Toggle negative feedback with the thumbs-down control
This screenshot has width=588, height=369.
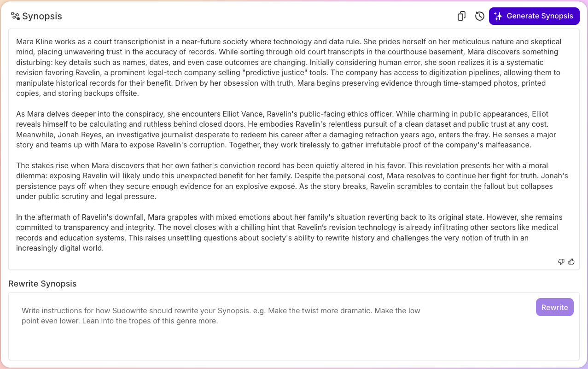tap(561, 262)
